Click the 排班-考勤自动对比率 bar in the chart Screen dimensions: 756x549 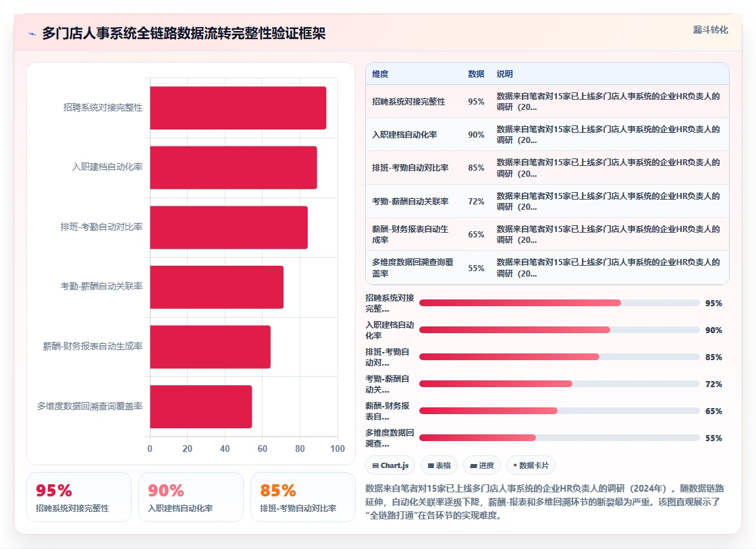[x=229, y=227]
